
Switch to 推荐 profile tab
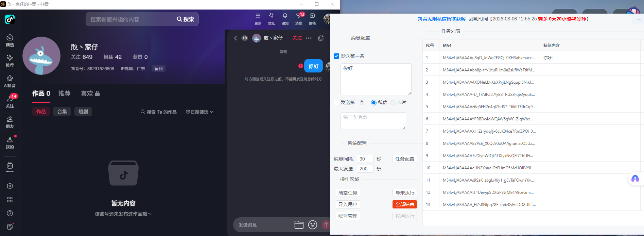pyautogui.click(x=64, y=94)
